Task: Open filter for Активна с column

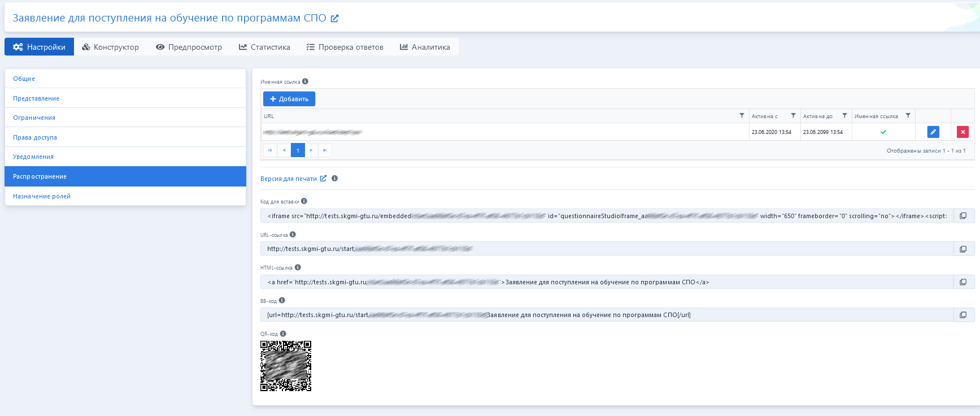Action: tap(793, 116)
